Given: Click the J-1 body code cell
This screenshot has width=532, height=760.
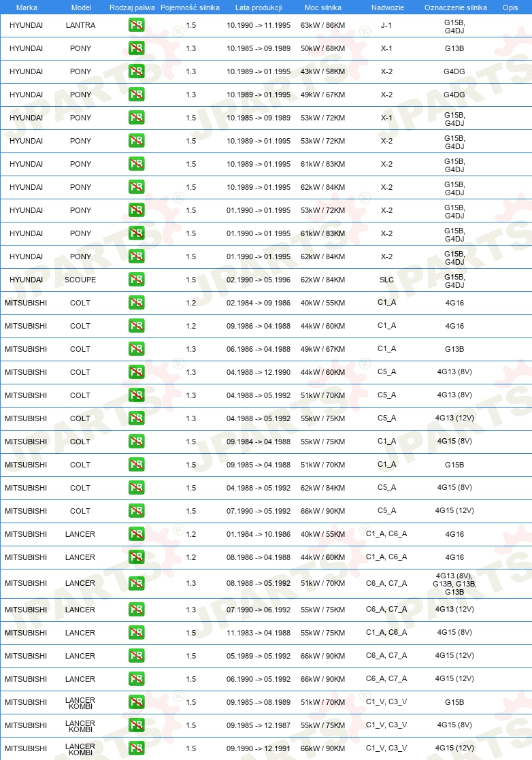Looking at the screenshot, I should (x=386, y=25).
